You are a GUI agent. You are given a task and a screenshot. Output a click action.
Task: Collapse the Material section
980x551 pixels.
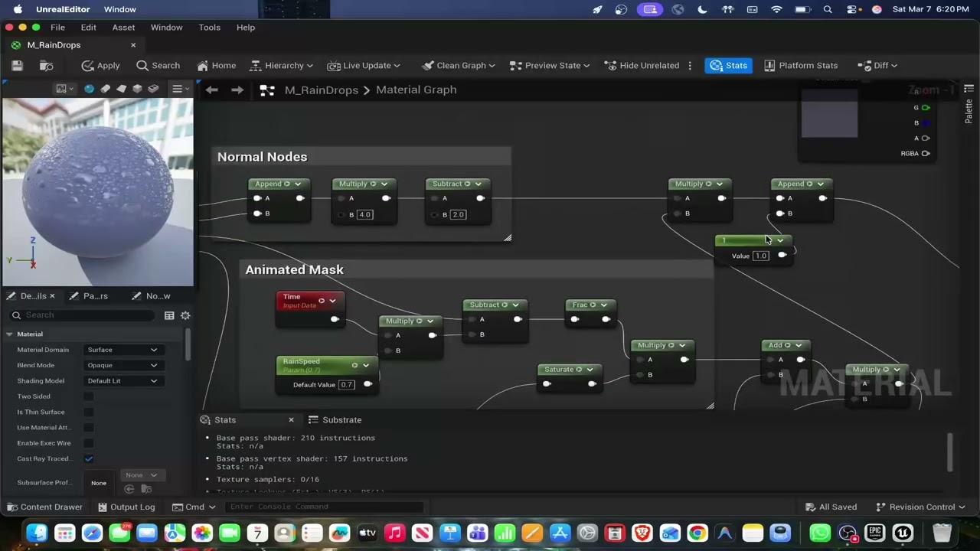point(10,334)
